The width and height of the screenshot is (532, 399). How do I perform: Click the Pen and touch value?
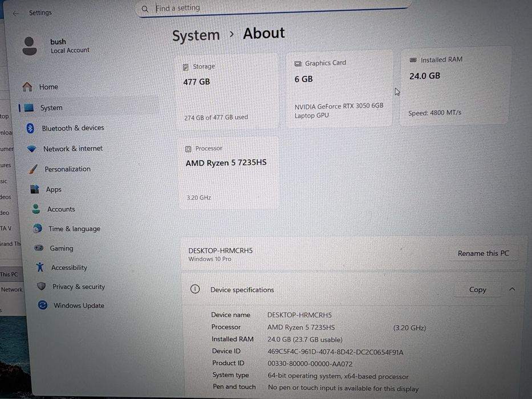tap(343, 388)
